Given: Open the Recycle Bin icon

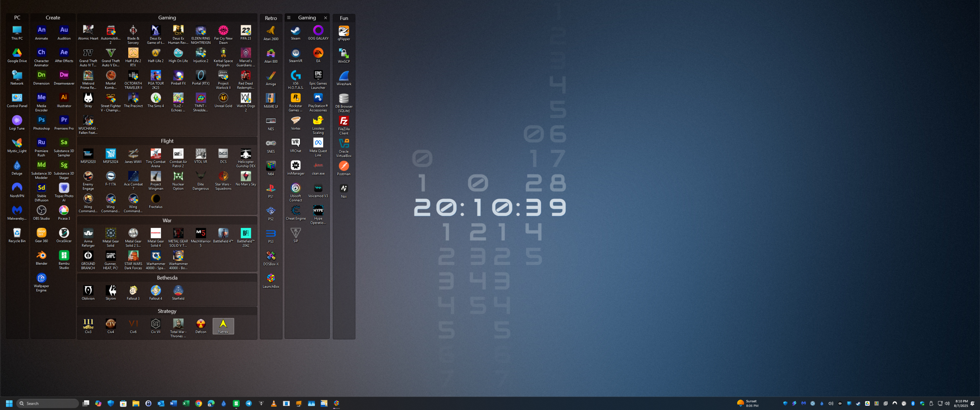Looking at the screenshot, I should pyautogui.click(x=17, y=235).
